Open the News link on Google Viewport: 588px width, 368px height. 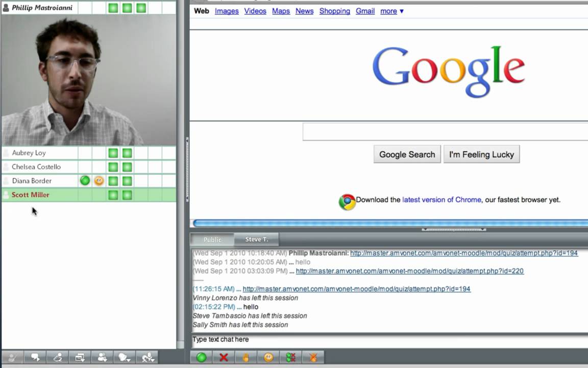click(x=304, y=11)
